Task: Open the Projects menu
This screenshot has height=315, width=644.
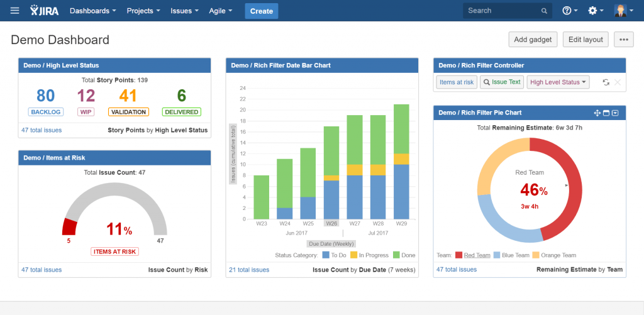Action: coord(143,11)
